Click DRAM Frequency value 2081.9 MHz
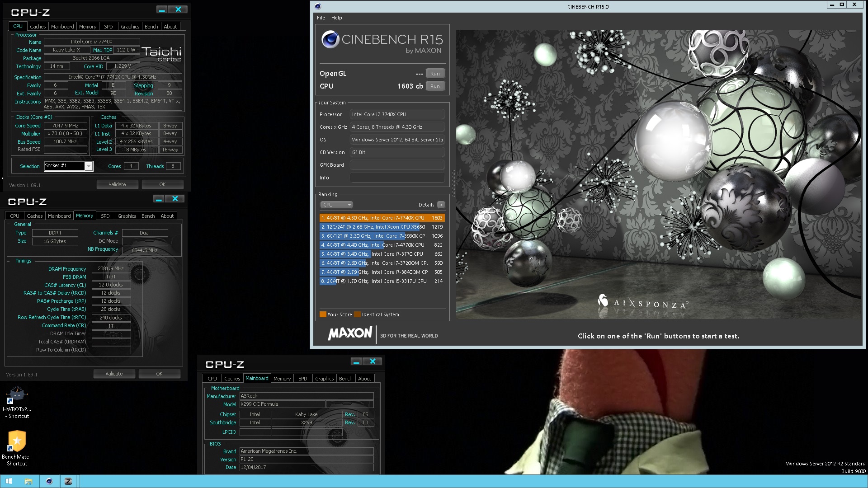Image resolution: width=868 pixels, height=488 pixels. pos(111,268)
